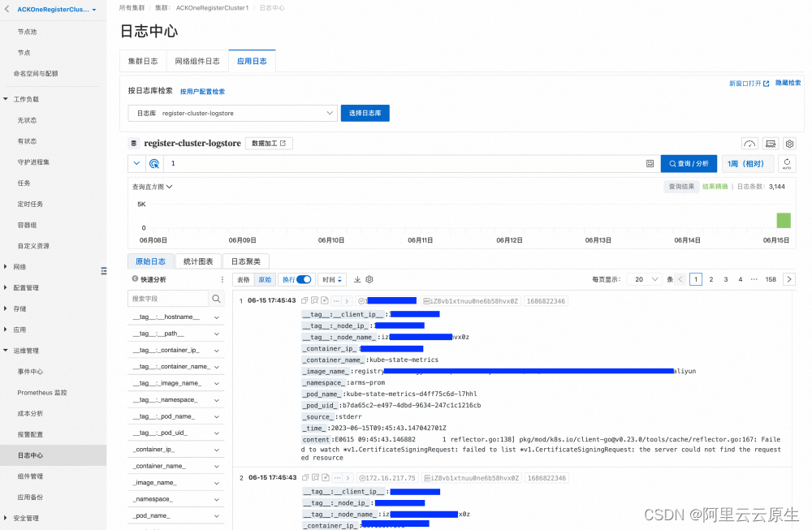The height and width of the screenshot is (530, 812).
Task: Click the data processing button
Action: tap(269, 144)
